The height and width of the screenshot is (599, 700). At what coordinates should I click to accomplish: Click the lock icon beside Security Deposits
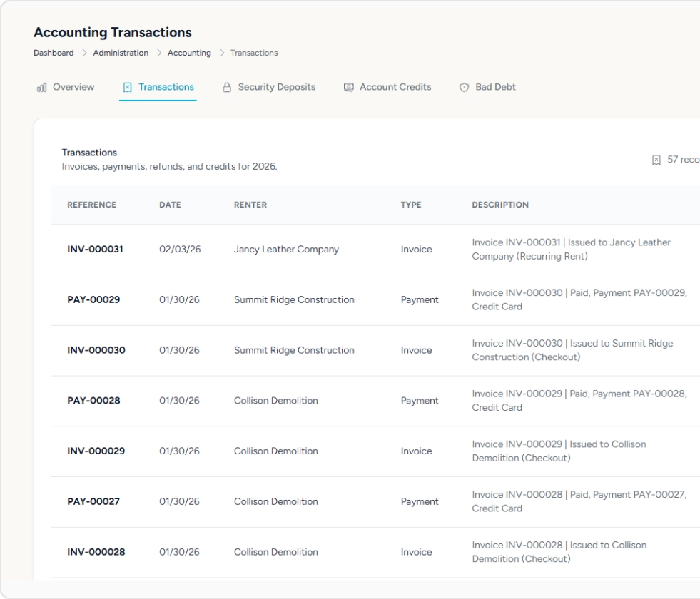[228, 87]
